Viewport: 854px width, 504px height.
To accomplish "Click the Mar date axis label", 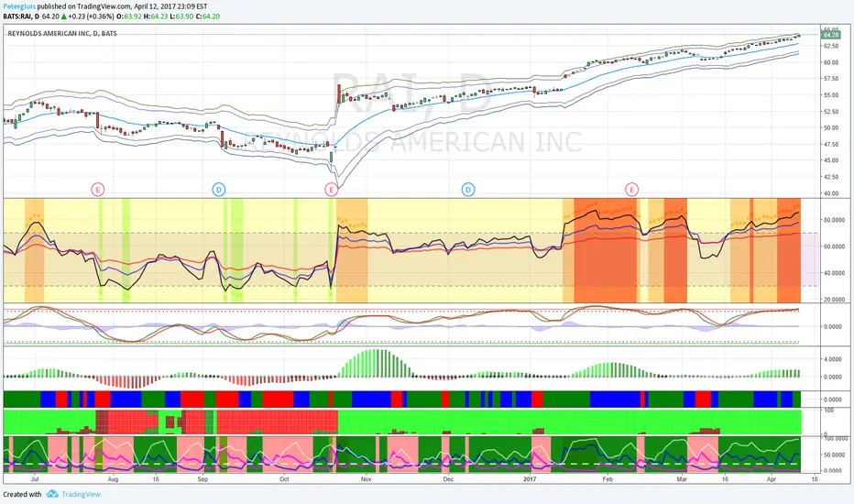I will tap(682, 479).
